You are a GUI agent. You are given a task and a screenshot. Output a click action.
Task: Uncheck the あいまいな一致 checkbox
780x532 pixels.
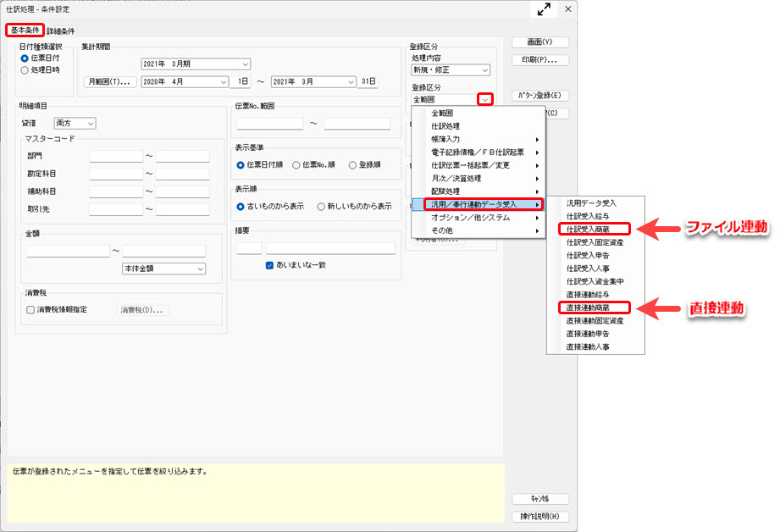[x=268, y=264]
